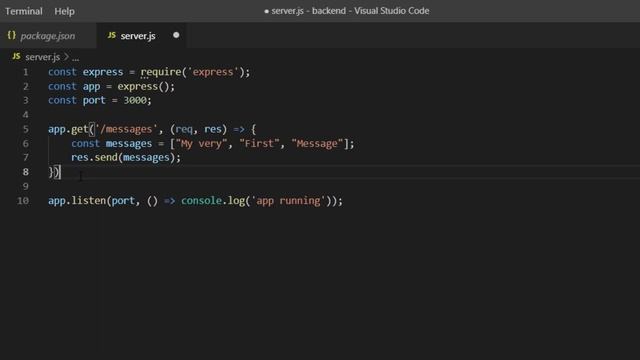The image size is (640, 360).
Task: Click the "My very" string on line 6
Action: point(201,144)
